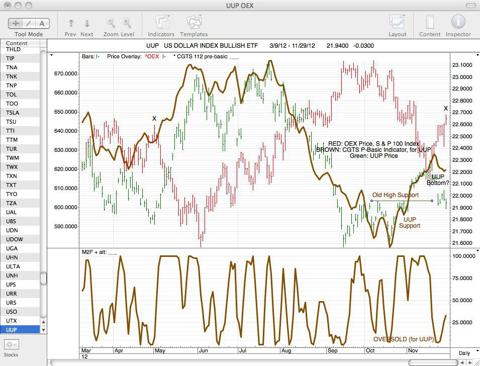Click the UUP Bottom? annotation
The image size is (480, 366).
click(438, 180)
